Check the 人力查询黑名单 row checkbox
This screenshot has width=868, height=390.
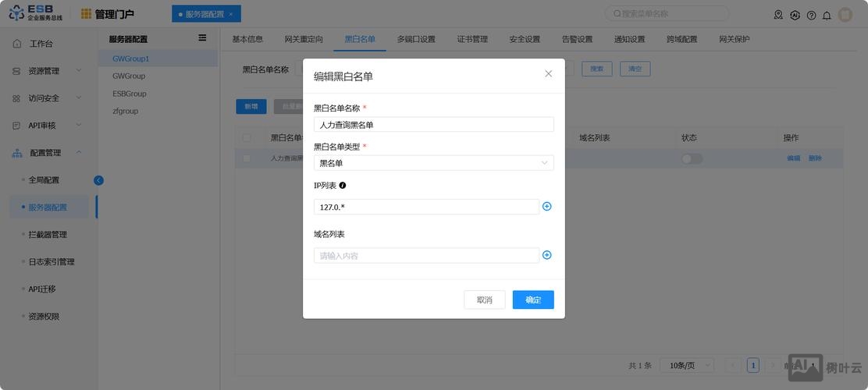coord(247,159)
